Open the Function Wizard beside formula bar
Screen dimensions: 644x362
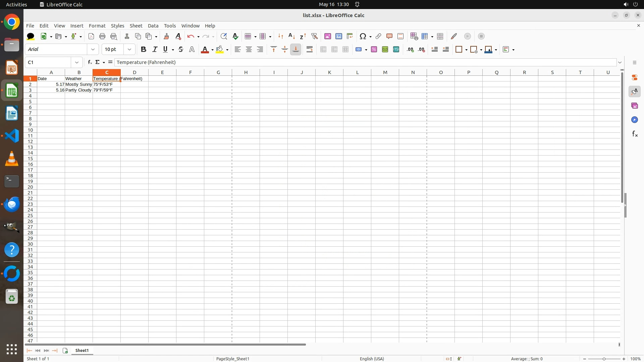point(90,62)
